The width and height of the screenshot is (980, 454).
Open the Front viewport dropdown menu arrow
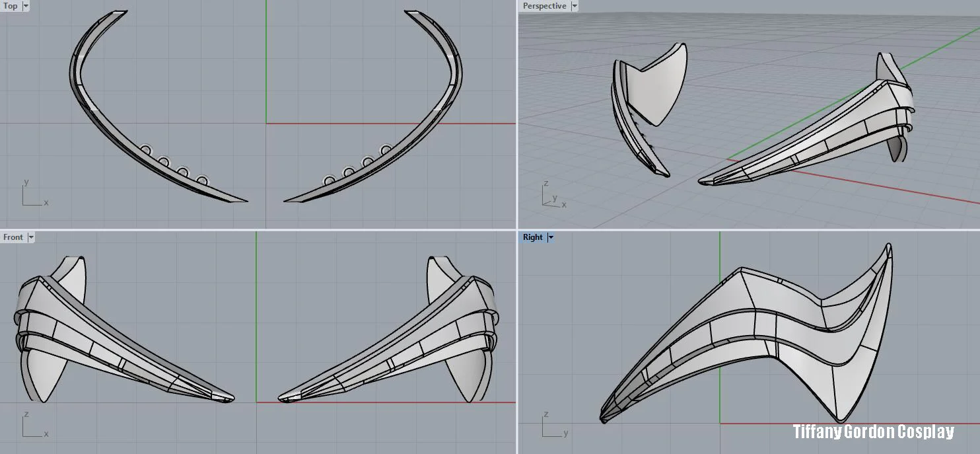(x=31, y=237)
